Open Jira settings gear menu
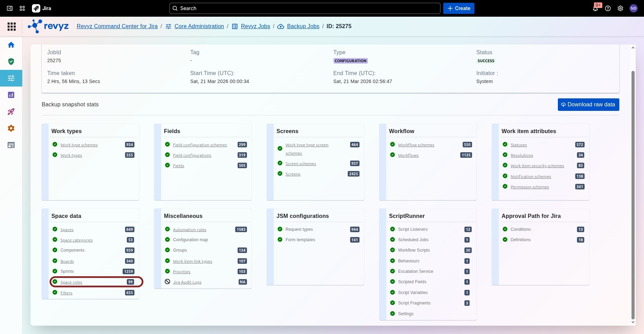Viewport: 644px width, 334px height. coord(620,8)
